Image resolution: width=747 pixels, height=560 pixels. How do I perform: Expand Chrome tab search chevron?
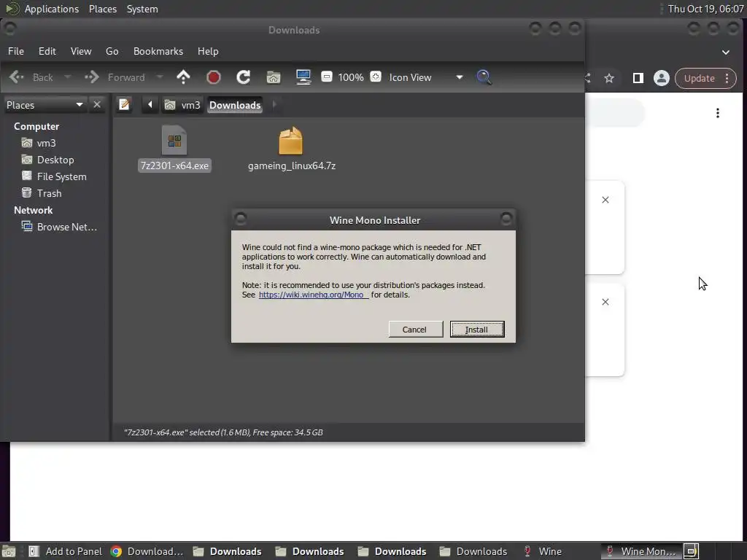[726, 52]
